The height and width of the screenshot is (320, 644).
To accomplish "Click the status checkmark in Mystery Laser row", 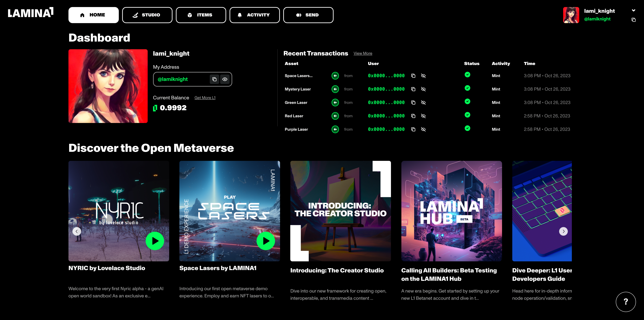I will pyautogui.click(x=467, y=88).
